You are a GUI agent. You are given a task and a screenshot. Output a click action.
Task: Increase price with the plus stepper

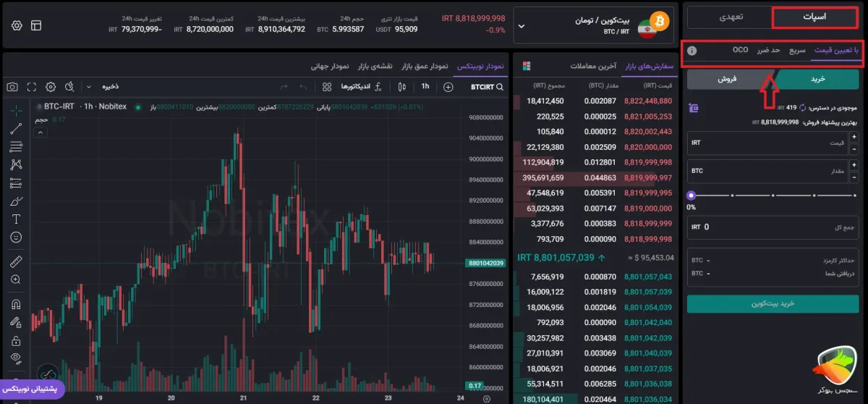coord(854,137)
